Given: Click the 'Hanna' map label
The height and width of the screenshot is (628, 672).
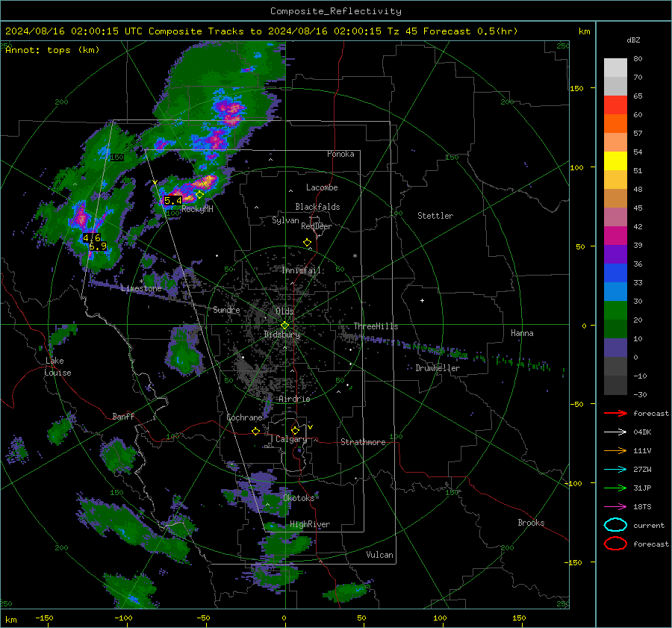Looking at the screenshot, I should [522, 333].
